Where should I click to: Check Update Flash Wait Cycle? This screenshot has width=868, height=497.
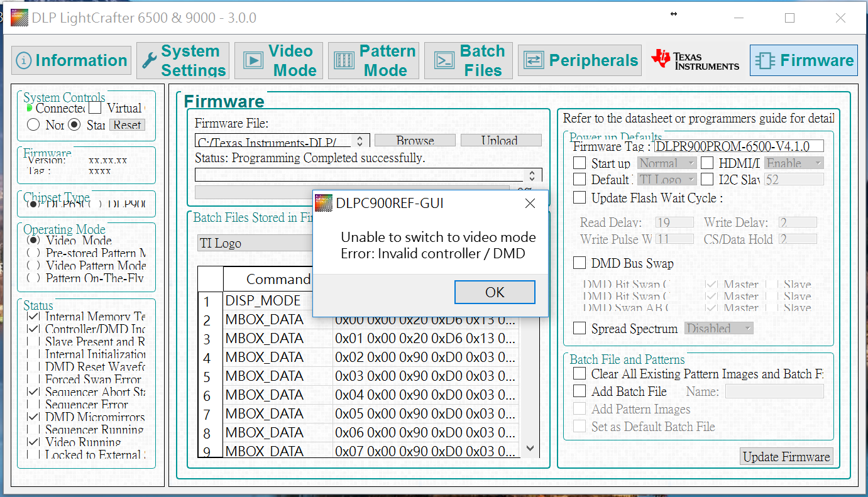point(580,198)
